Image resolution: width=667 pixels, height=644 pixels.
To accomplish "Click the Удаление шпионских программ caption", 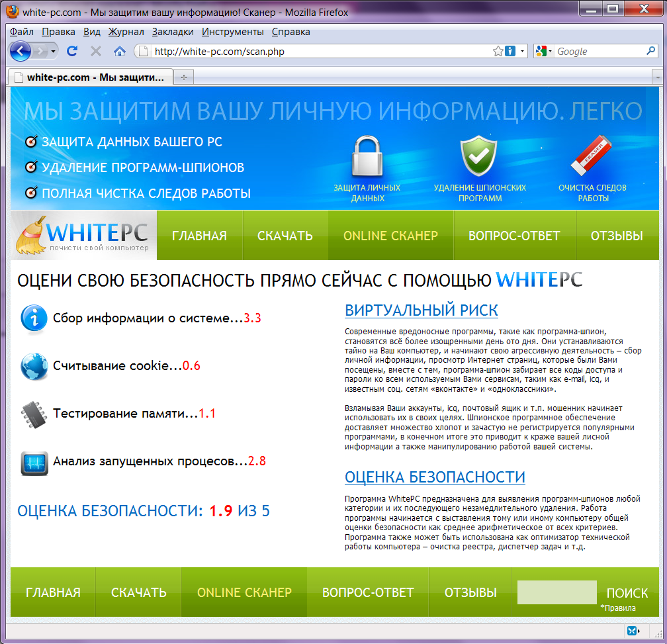I will click(480, 193).
